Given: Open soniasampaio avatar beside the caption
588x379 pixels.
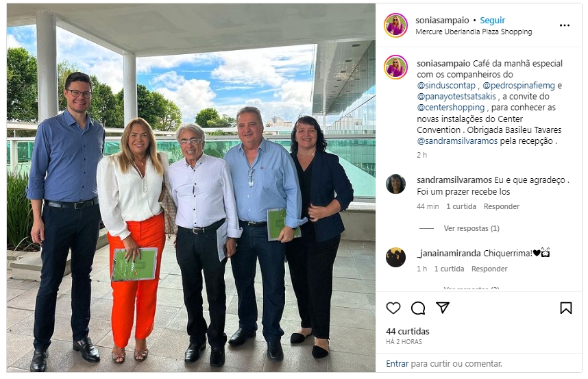Looking at the screenshot, I should click(x=395, y=67).
